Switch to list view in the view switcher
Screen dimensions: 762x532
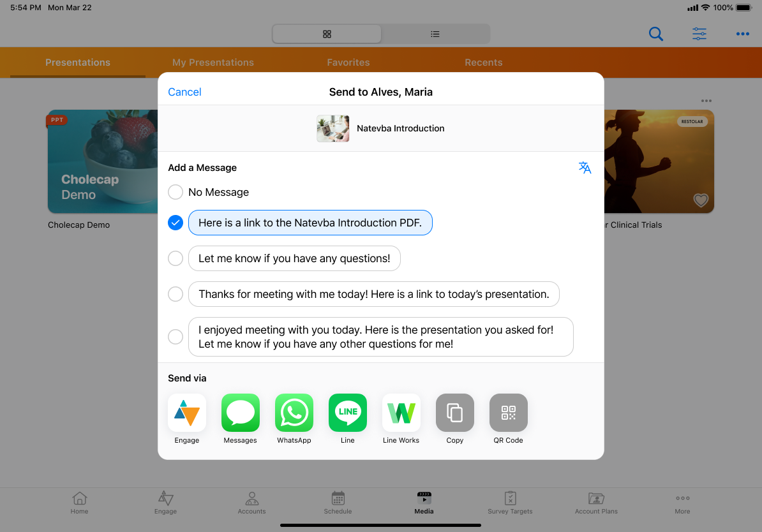tap(435, 34)
